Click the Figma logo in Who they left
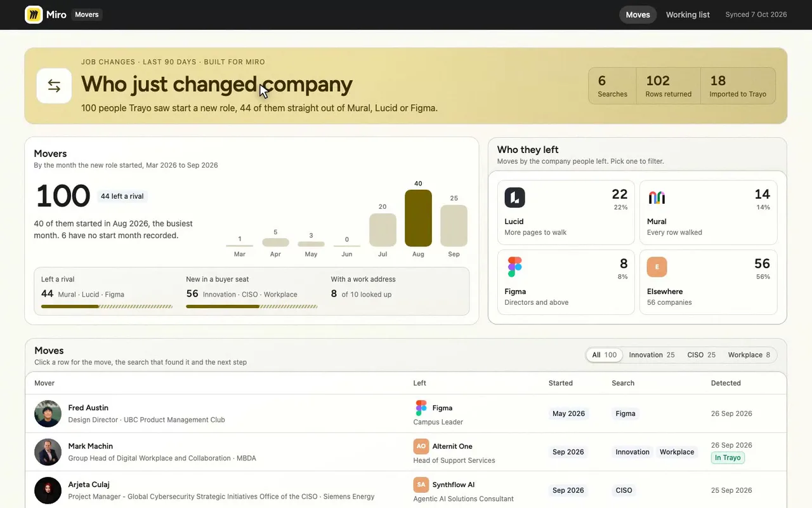This screenshot has height=508, width=812. point(514,267)
